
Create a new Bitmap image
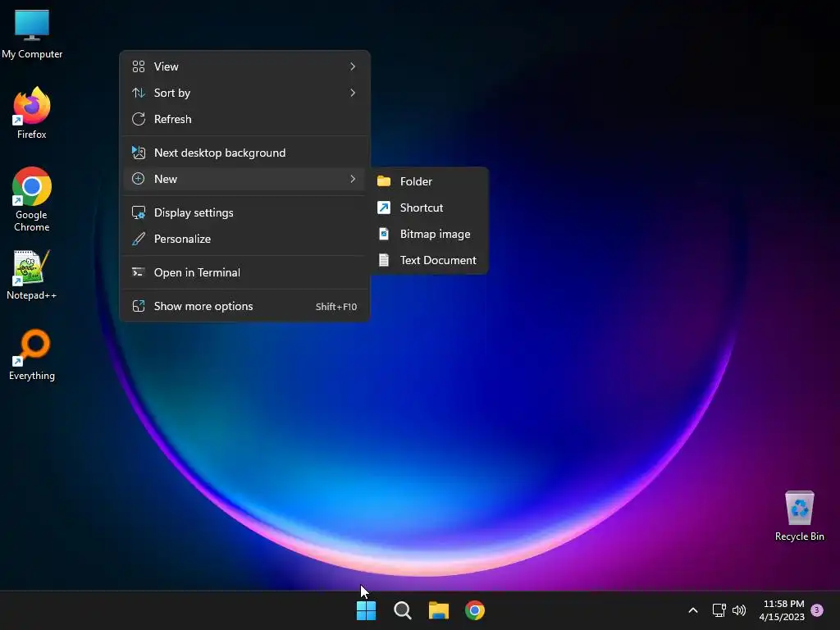coord(429,234)
